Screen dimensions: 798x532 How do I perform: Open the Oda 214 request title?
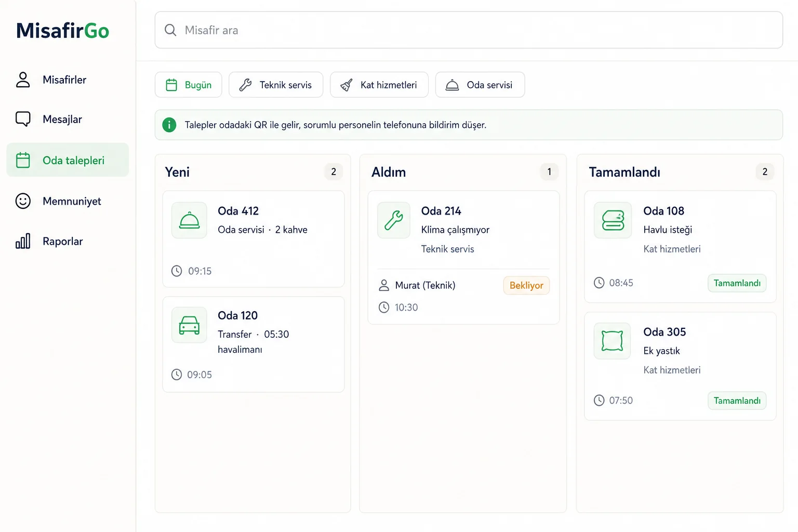pyautogui.click(x=441, y=211)
